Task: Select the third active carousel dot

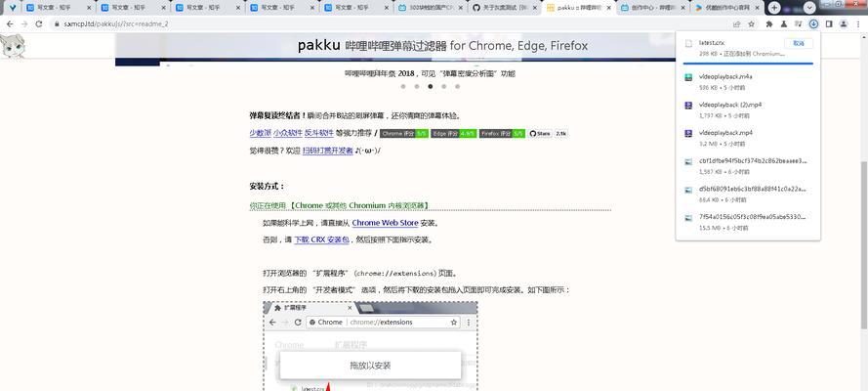Action: tap(431, 86)
